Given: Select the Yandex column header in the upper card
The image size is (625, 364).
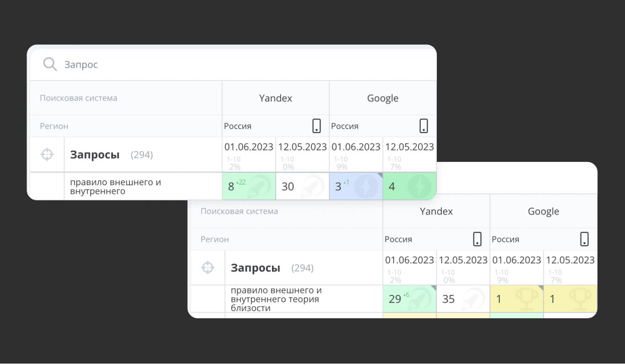Looking at the screenshot, I should point(276,98).
